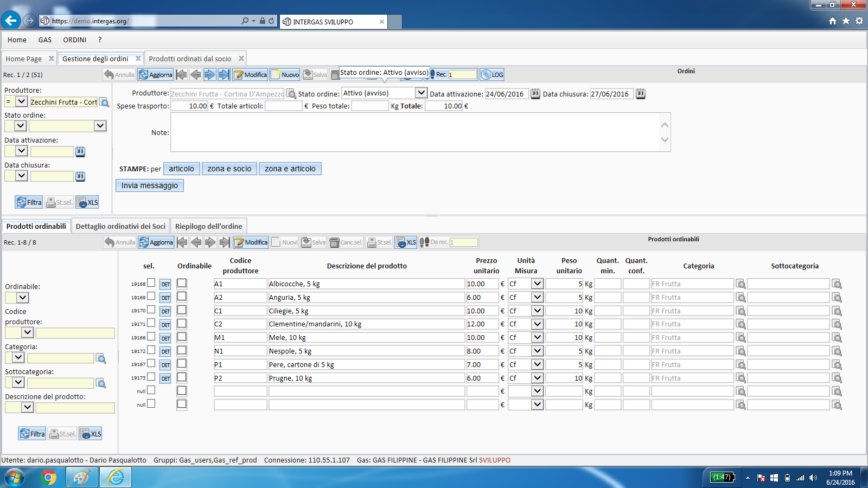Open Data chiusura filter operator dropdown
This screenshot has width=868, height=488.
coord(21,176)
